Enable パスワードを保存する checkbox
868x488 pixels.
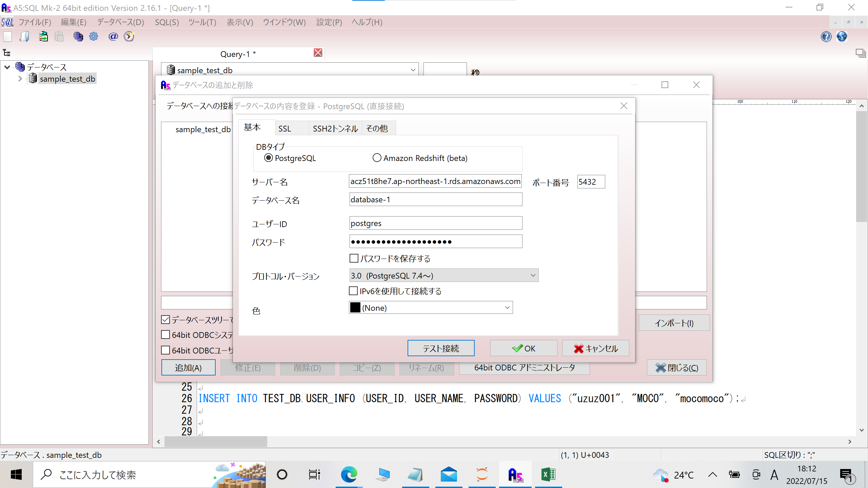click(x=354, y=258)
